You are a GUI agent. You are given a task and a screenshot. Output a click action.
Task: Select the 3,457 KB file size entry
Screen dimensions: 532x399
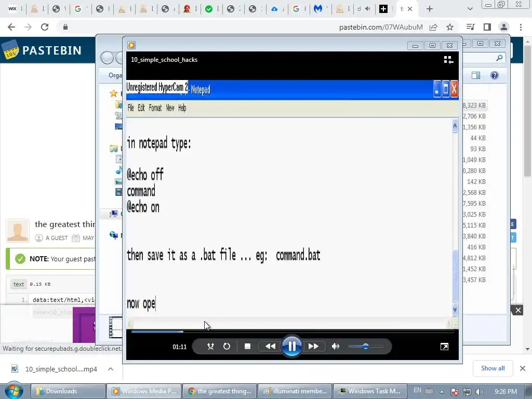[x=474, y=280]
